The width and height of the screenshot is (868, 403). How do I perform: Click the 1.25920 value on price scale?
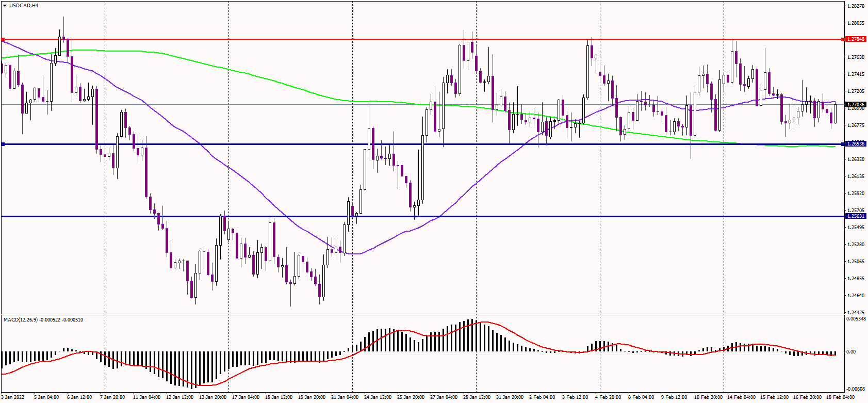coord(856,194)
